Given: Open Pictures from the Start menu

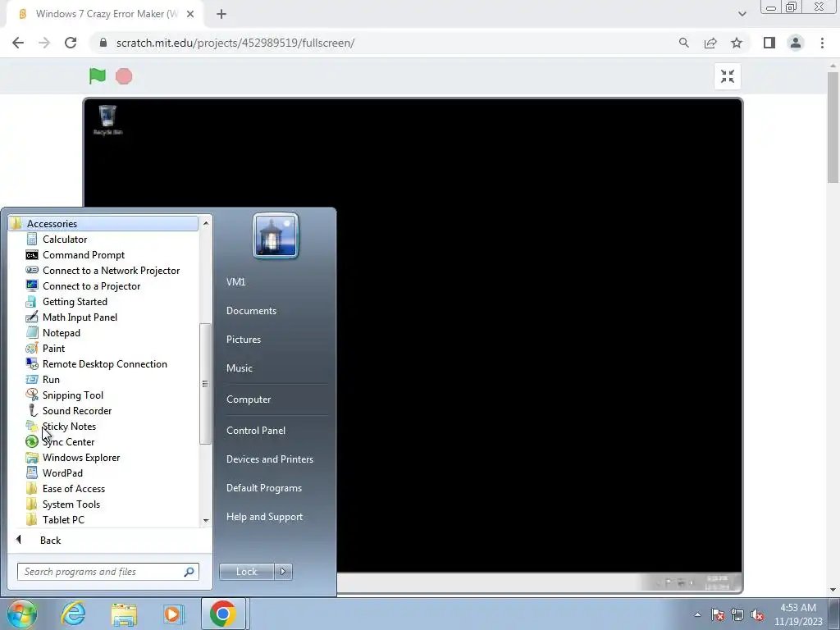Looking at the screenshot, I should (x=244, y=340).
